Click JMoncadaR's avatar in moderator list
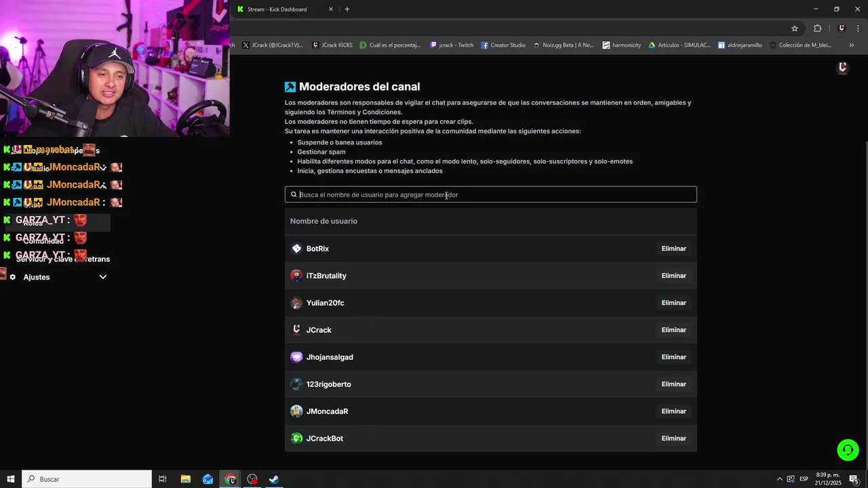 point(296,411)
